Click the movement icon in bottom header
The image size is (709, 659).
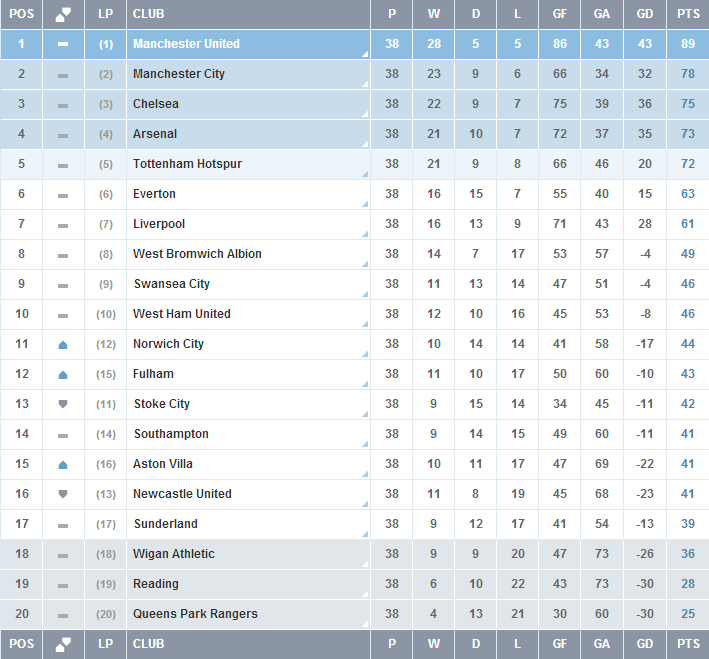coord(63,644)
